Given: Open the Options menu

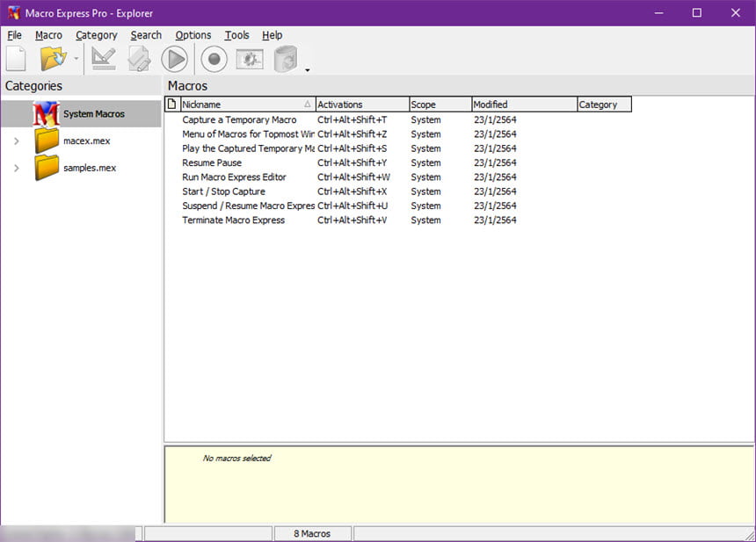Looking at the screenshot, I should (x=193, y=35).
